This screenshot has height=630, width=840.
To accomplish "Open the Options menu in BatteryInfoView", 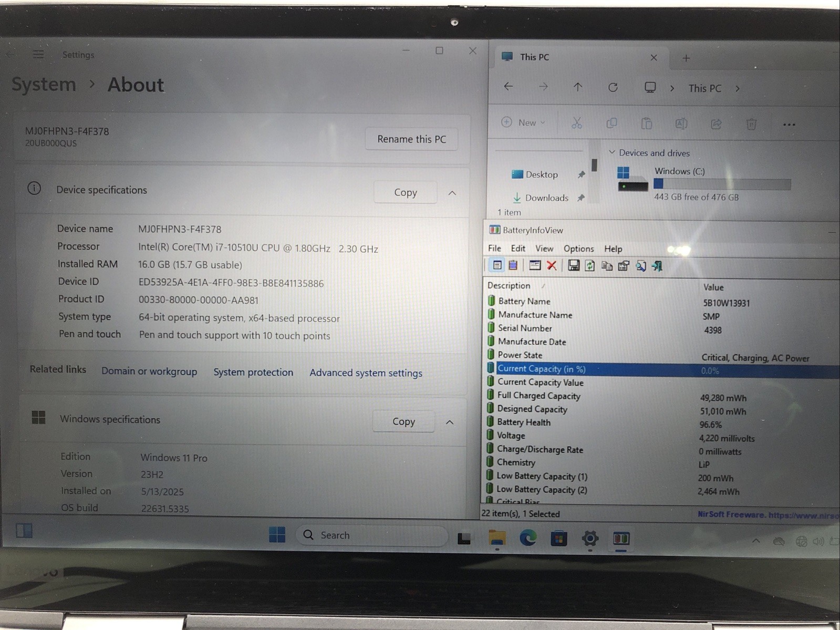I will (x=578, y=249).
